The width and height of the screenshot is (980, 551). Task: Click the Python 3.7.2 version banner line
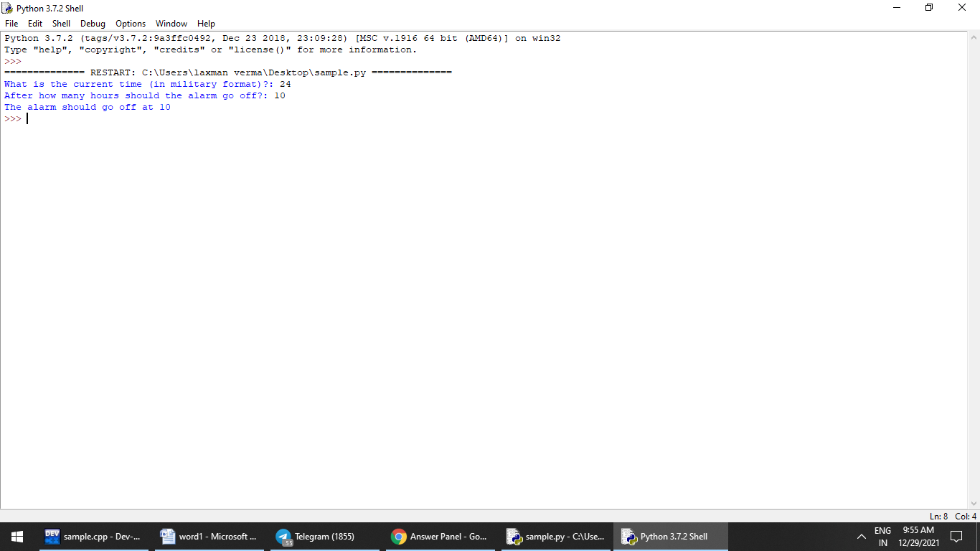[x=283, y=38]
